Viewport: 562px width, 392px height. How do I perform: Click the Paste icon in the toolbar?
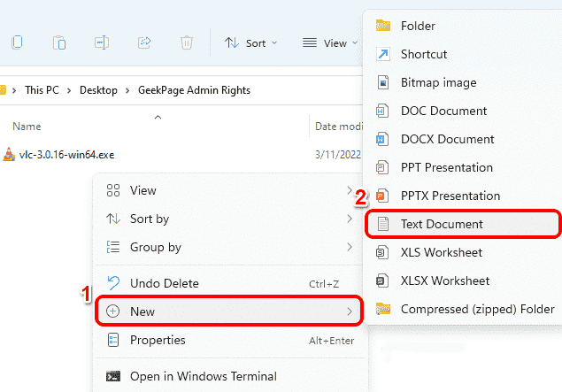coord(59,42)
